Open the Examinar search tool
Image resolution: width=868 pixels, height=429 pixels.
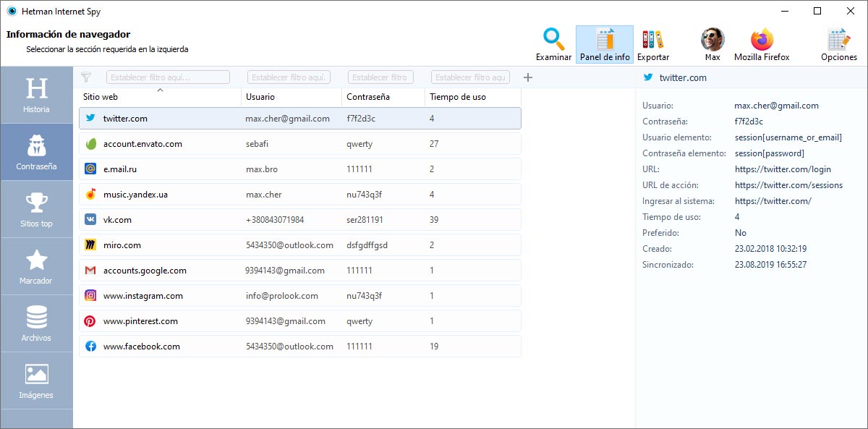tap(553, 44)
